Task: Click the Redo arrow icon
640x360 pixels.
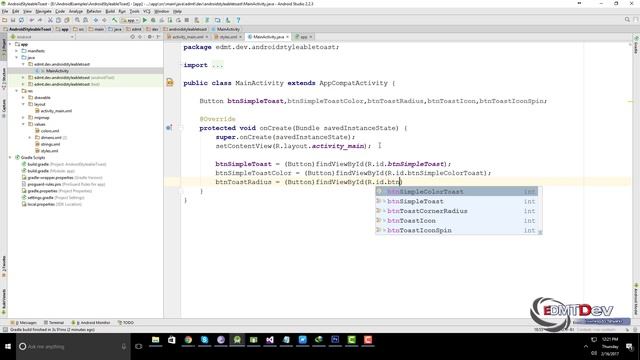Action: click(x=40, y=20)
